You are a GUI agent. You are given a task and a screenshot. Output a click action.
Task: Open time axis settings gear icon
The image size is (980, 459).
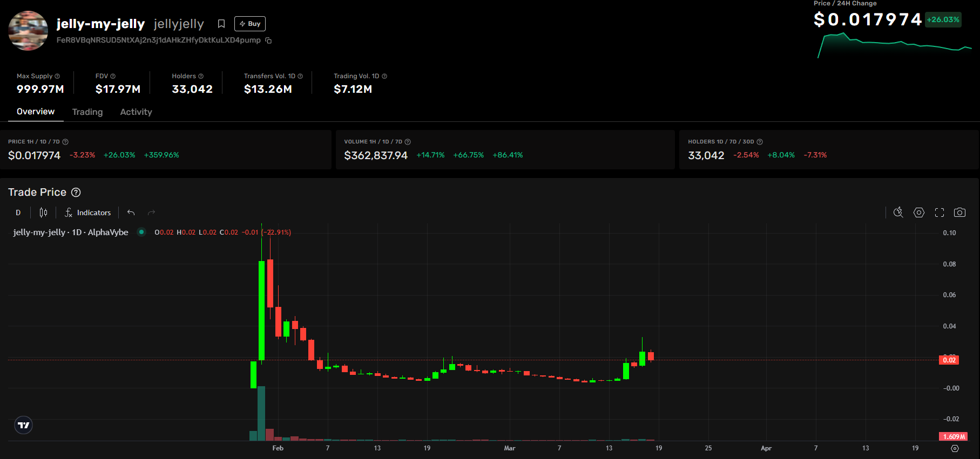pos(955,449)
